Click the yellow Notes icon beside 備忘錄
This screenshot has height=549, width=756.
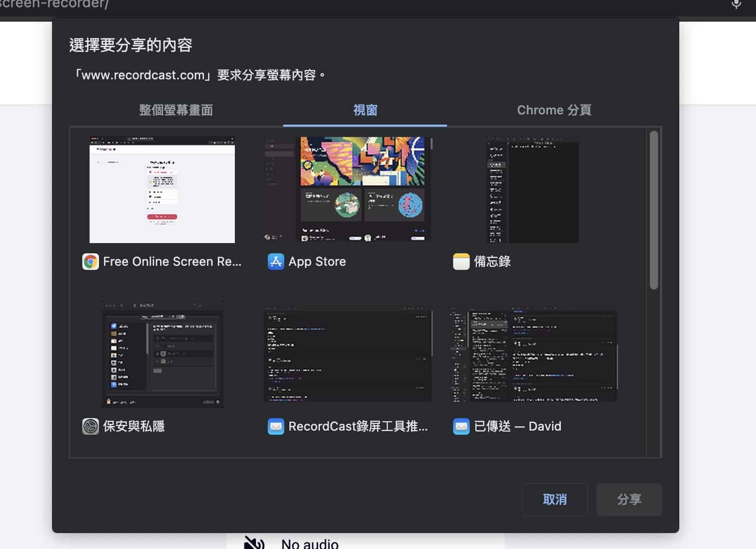click(461, 262)
